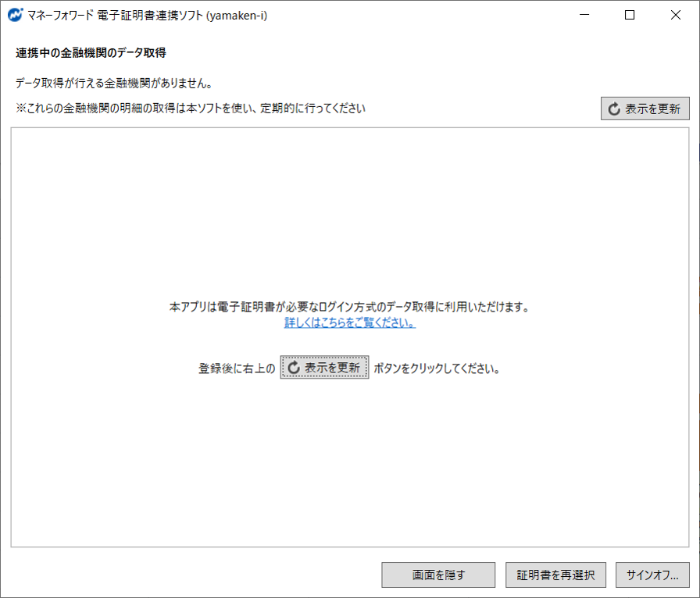700x598 pixels.
Task: Click the サインオフ... button
Action: 652,575
